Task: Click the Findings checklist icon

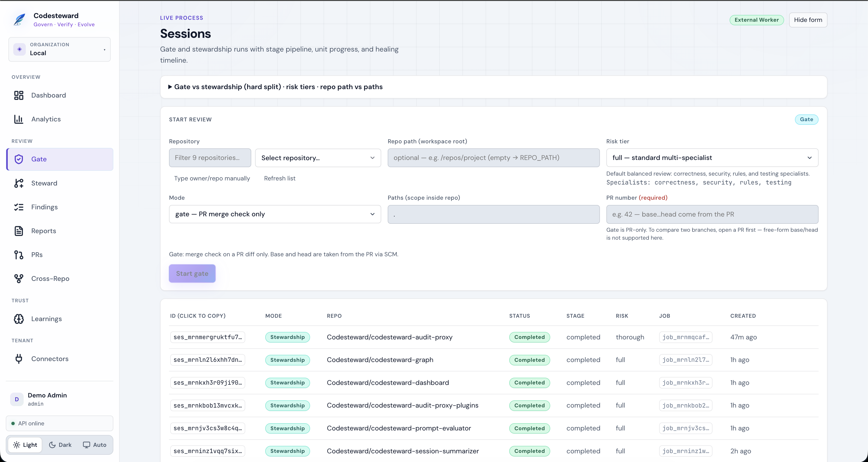Action: pos(19,207)
